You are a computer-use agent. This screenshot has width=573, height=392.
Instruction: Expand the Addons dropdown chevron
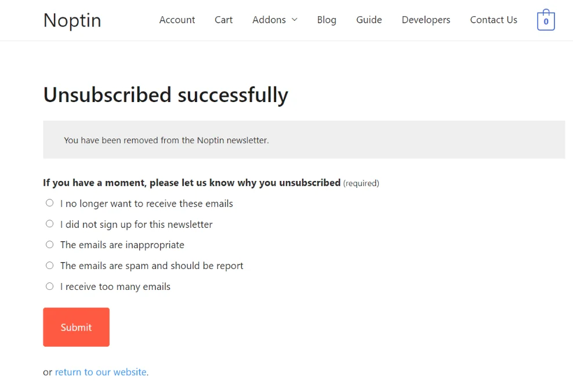(x=295, y=20)
